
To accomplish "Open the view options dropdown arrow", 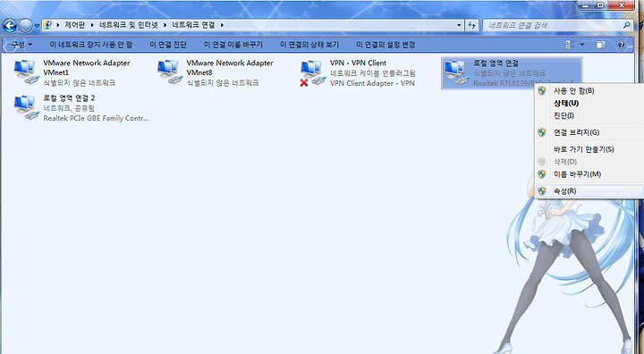I will 582,45.
